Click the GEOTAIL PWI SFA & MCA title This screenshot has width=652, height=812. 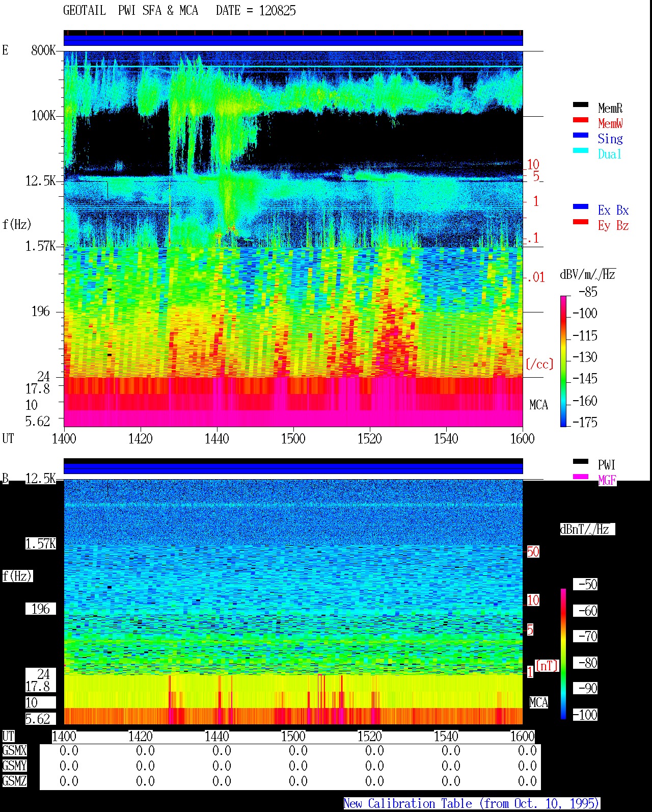pyautogui.click(x=130, y=11)
